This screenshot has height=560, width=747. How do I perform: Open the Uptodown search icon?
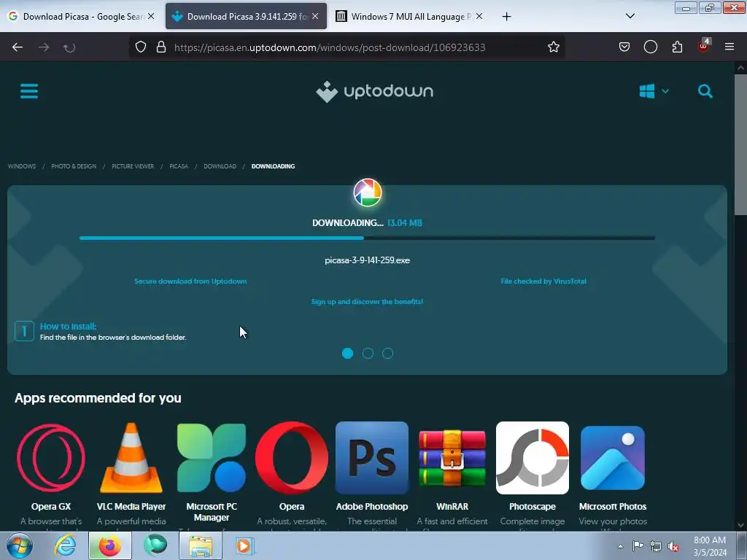click(x=705, y=91)
